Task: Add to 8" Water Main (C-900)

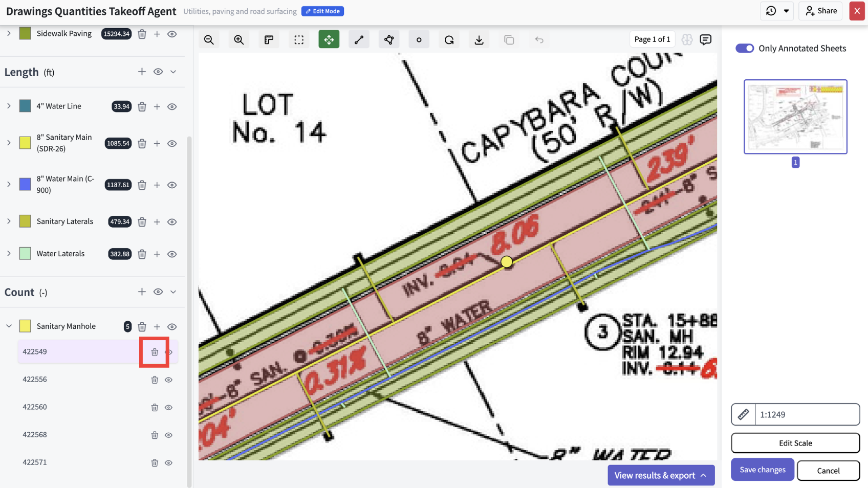Action: [x=157, y=185]
